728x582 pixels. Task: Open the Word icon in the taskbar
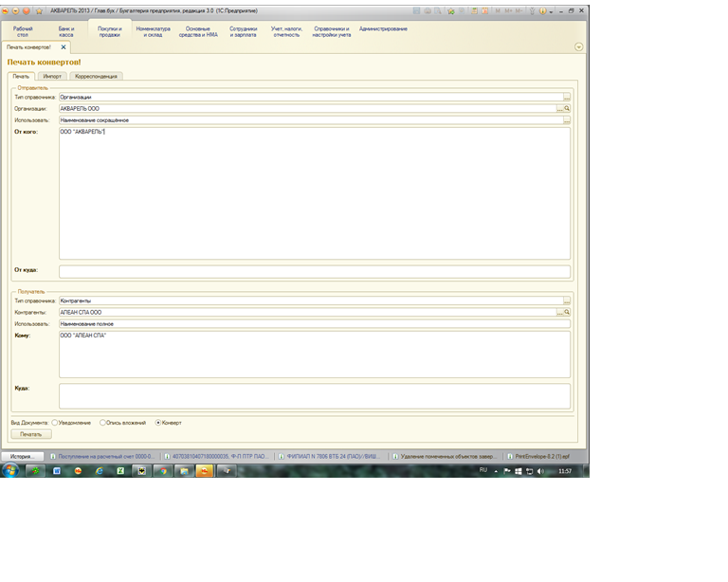[x=57, y=470]
